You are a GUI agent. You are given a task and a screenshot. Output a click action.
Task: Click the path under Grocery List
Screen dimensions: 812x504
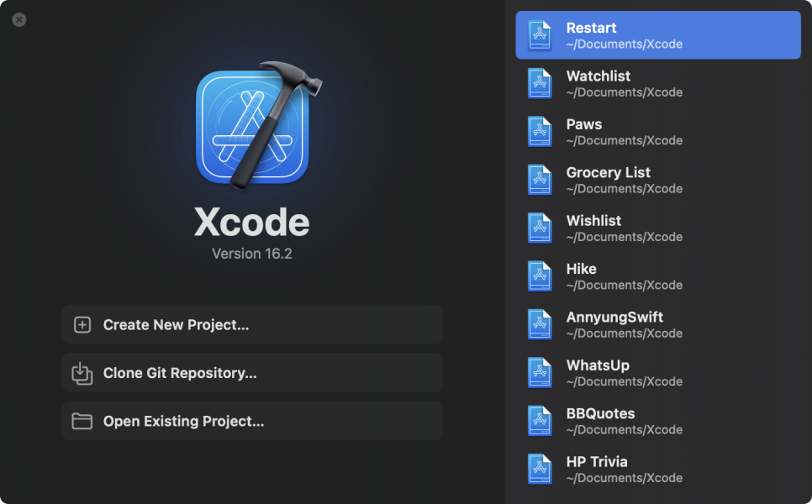pyautogui.click(x=624, y=189)
